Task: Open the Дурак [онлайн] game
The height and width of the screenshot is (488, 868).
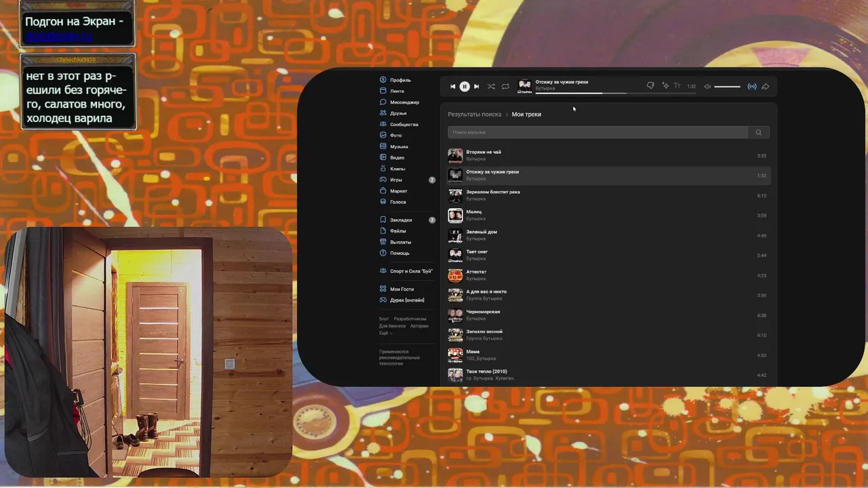Action: point(402,300)
